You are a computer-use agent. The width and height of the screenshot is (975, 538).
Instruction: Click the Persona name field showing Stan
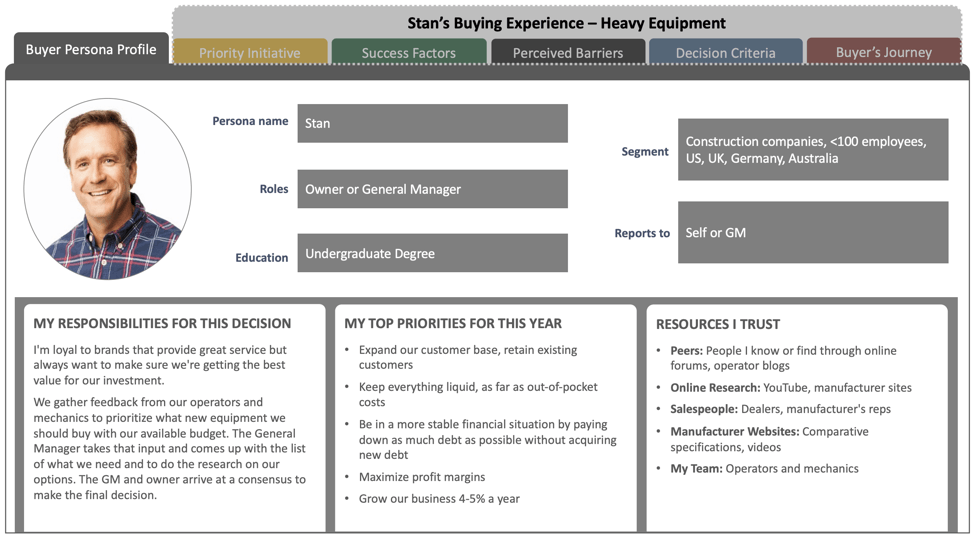tap(432, 124)
